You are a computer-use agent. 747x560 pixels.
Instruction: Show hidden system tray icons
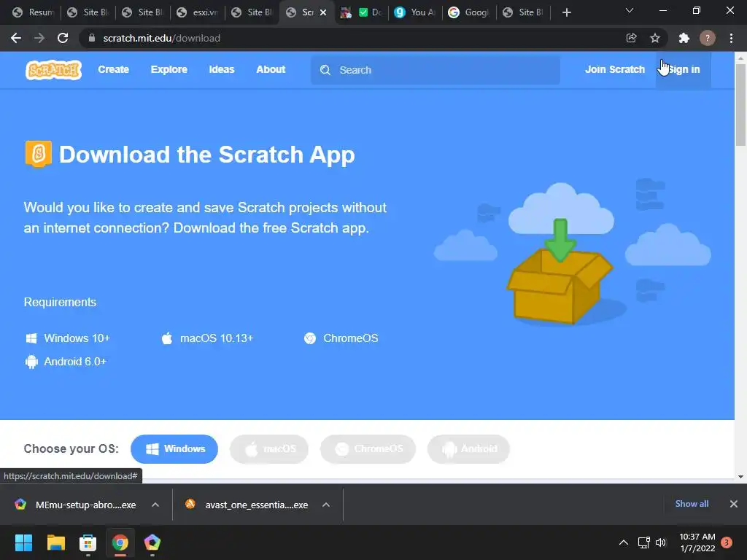pyautogui.click(x=623, y=542)
